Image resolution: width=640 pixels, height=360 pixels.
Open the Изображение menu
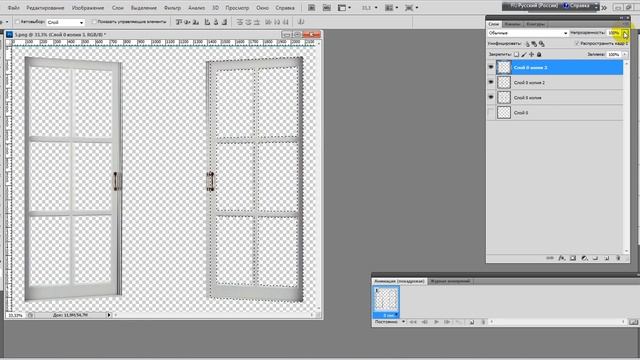(x=88, y=8)
